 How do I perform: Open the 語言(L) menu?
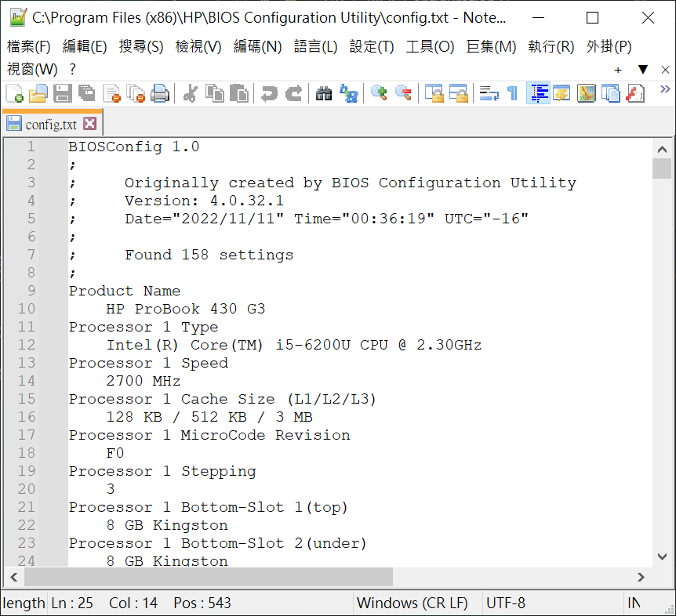tap(315, 46)
